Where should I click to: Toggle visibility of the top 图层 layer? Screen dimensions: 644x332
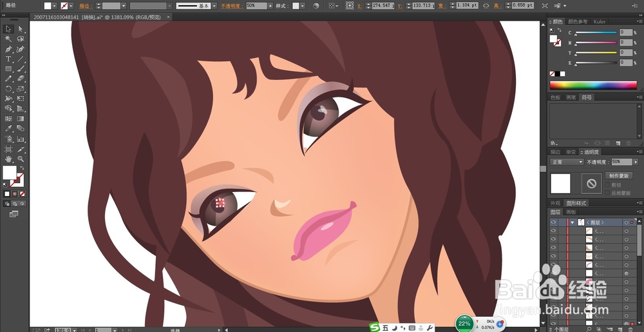coord(553,222)
